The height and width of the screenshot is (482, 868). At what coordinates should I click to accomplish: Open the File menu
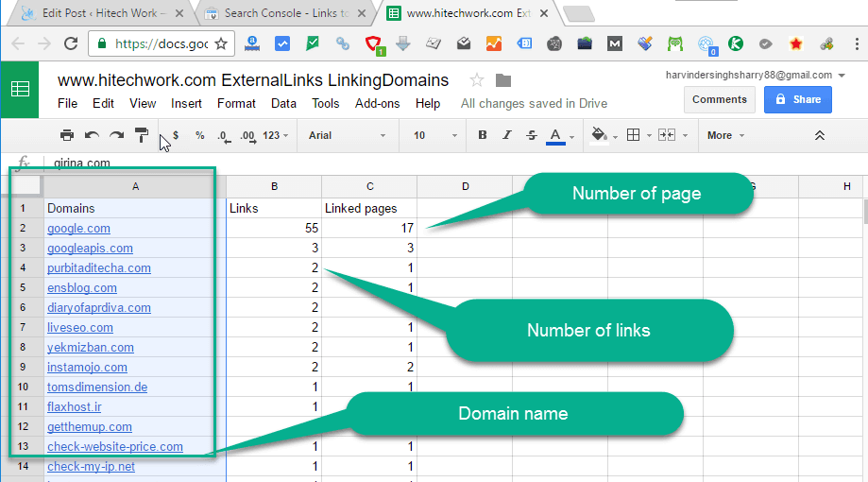[68, 104]
